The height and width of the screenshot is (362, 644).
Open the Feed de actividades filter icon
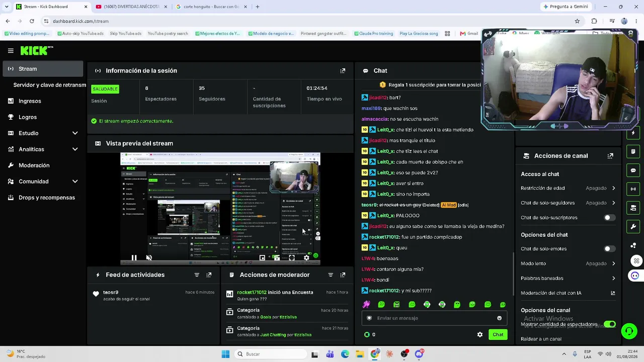click(197, 275)
